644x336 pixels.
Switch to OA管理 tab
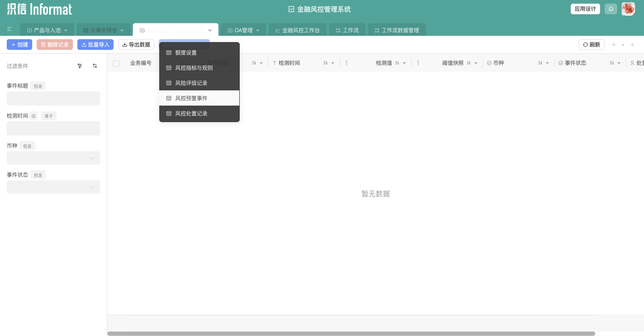tap(243, 30)
